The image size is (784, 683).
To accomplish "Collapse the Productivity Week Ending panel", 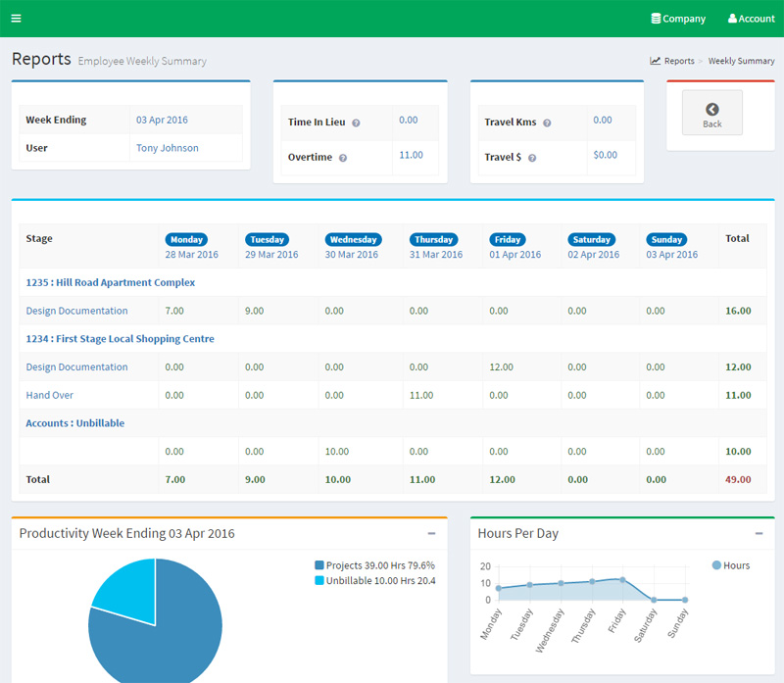I will pyautogui.click(x=431, y=534).
